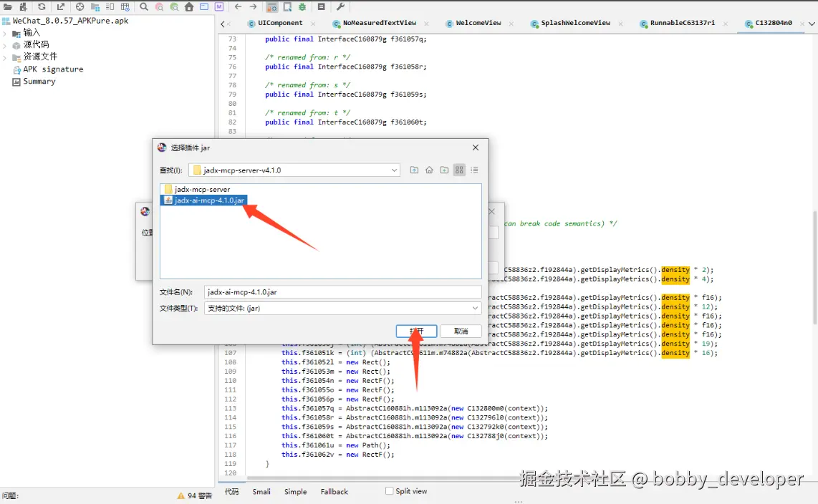Viewport: 818px width, 504px height.
Task: Close the WelcomeView tab
Action: 511,24
